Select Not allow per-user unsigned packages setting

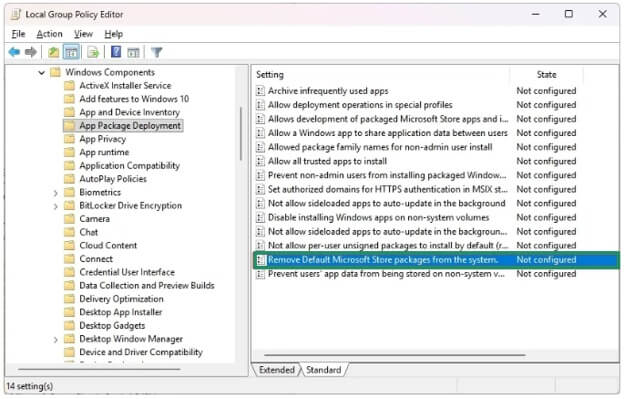[388, 246]
